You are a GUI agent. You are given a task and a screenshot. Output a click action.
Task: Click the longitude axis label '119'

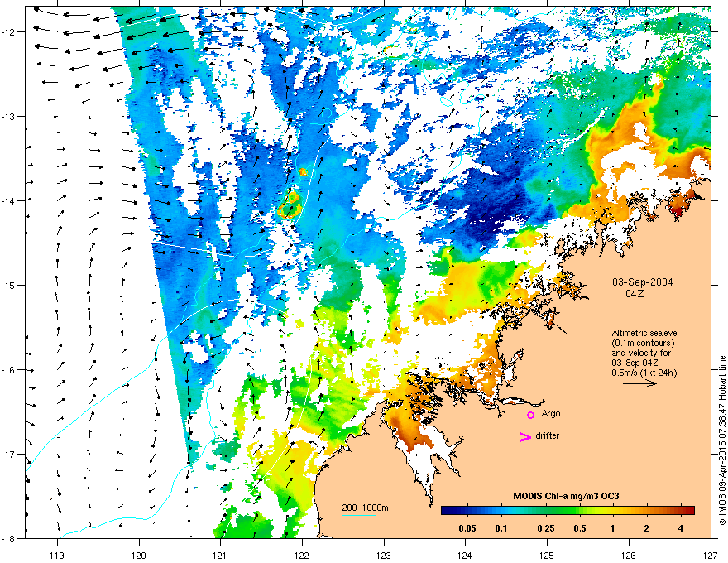pos(57,555)
